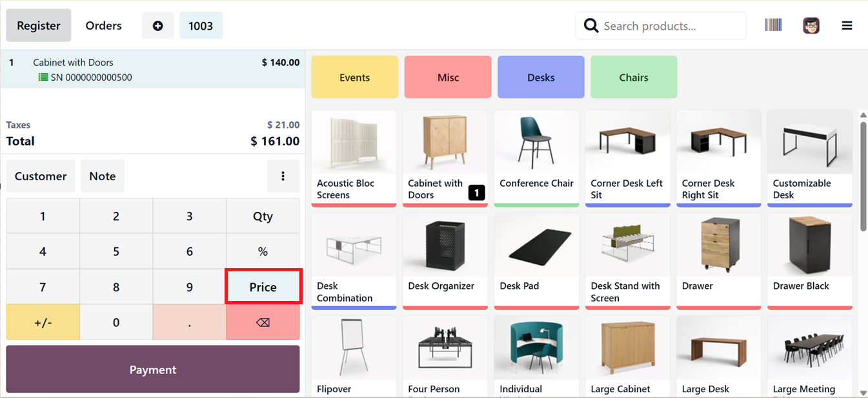Click the Customer button
Screen dimensions: 868x398
click(x=41, y=176)
